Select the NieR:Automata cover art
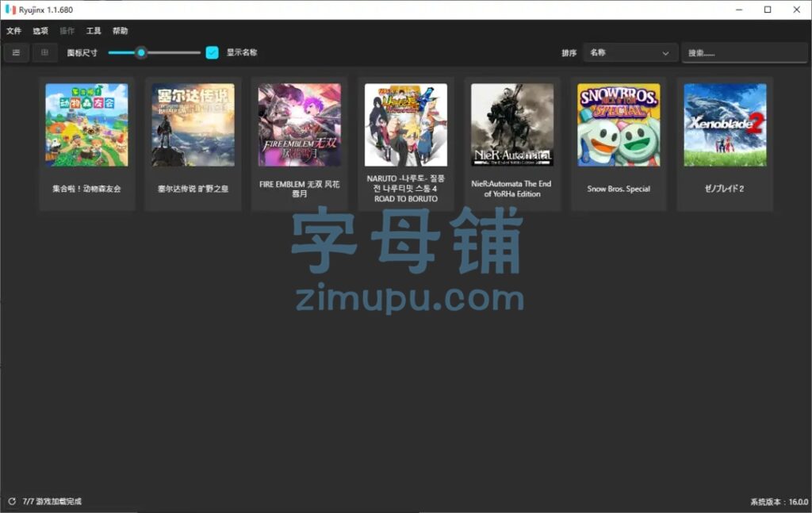This screenshot has width=812, height=513. point(512,125)
